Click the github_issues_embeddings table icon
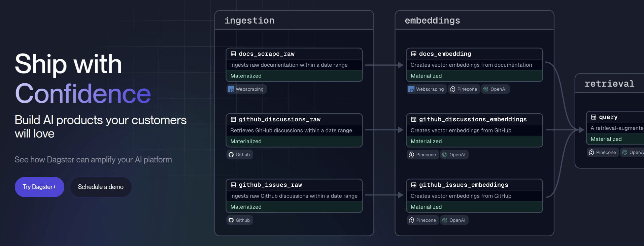 tap(414, 185)
